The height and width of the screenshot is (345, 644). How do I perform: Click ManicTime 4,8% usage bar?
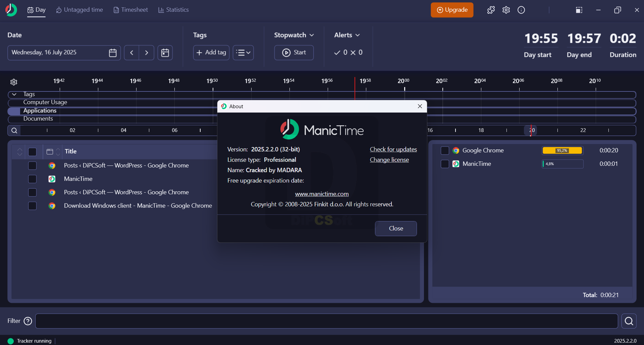click(x=562, y=164)
